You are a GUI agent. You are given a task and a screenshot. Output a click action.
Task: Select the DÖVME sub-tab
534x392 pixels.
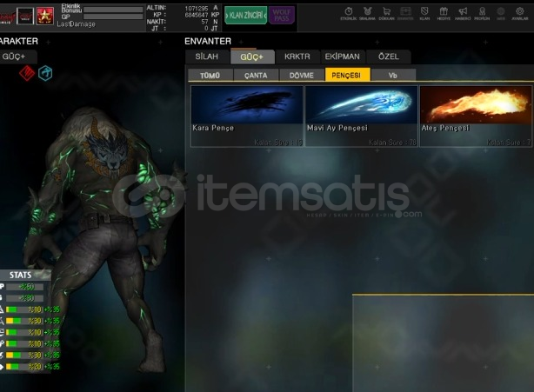click(302, 76)
